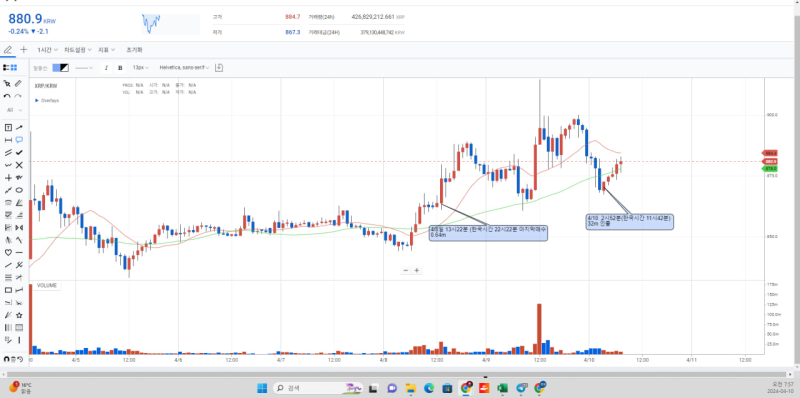Open the 차트설정 menu
This screenshot has width=800, height=398.
[78, 50]
